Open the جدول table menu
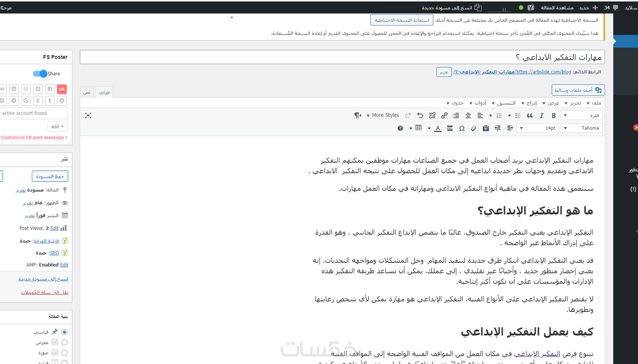 [455, 103]
